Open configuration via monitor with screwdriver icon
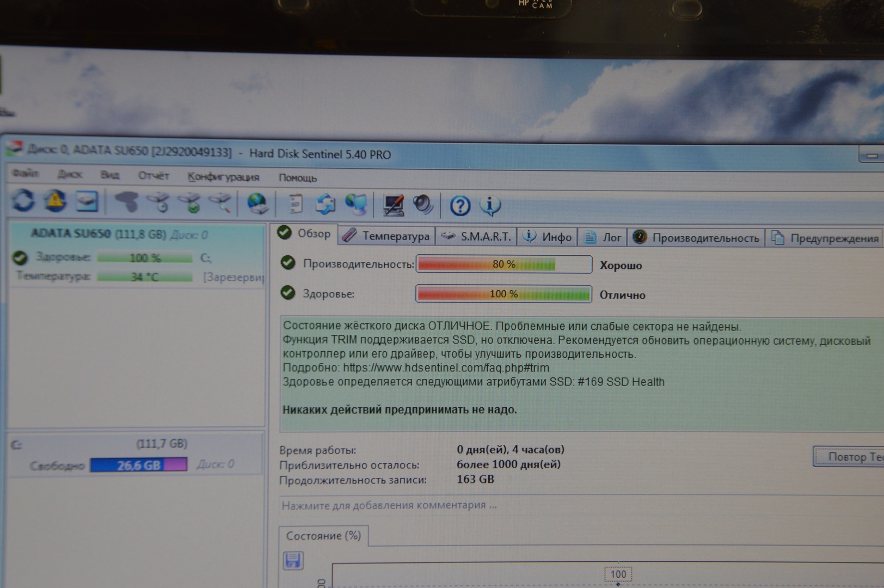Viewport: 884px width, 588px height. click(x=393, y=205)
